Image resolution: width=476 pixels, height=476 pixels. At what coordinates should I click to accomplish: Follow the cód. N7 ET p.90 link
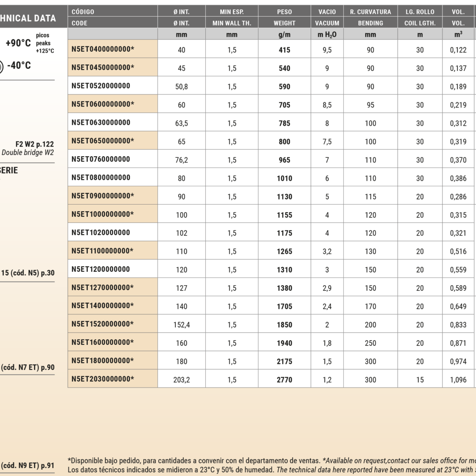[28, 367]
